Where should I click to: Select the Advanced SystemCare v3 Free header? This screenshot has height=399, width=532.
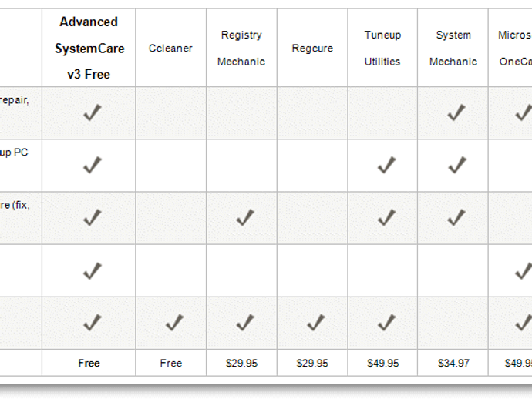click(89, 48)
